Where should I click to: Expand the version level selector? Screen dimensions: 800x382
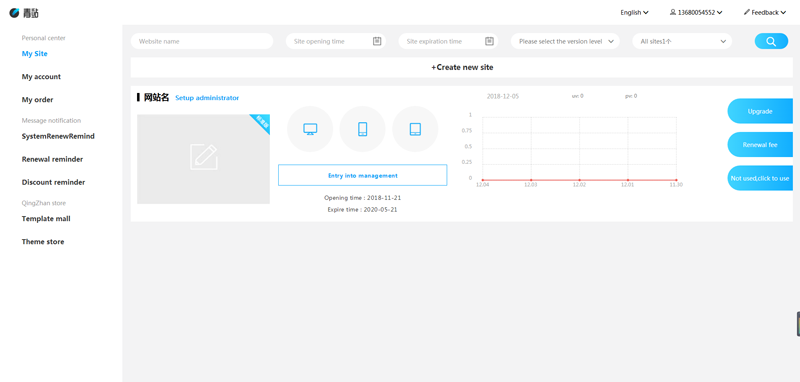pyautogui.click(x=565, y=41)
